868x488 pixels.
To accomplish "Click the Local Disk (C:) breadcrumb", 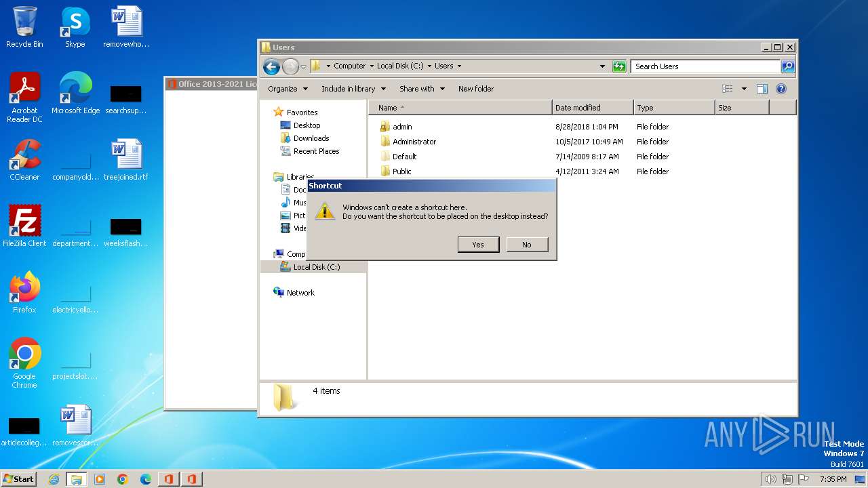I will click(x=400, y=66).
